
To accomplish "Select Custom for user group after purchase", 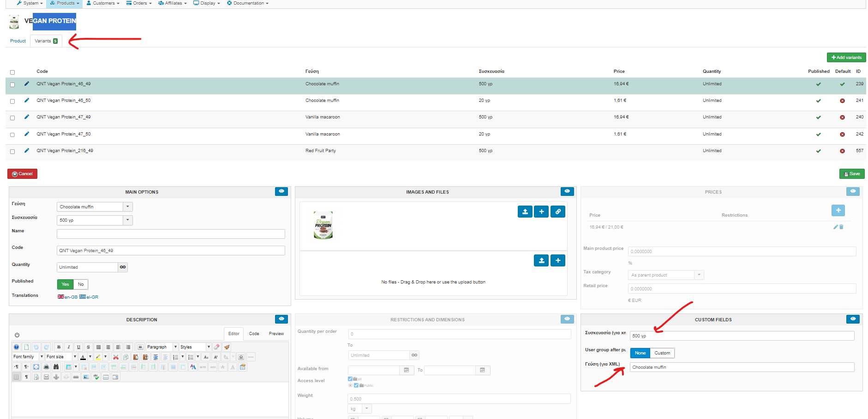I will click(662, 353).
